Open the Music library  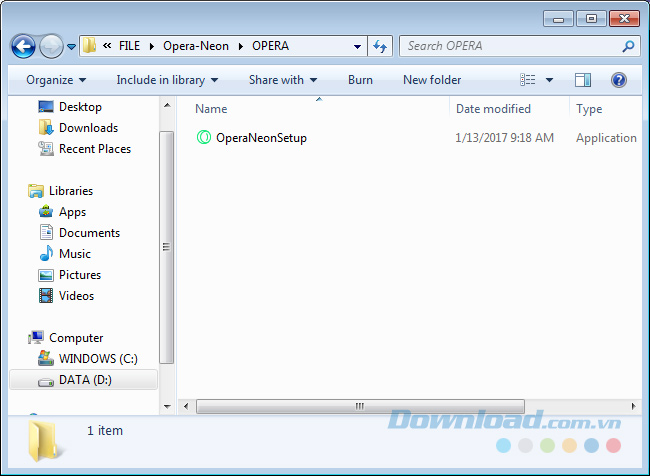click(75, 254)
